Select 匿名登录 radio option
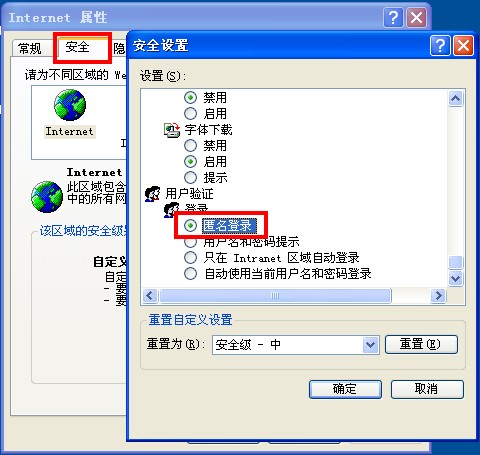480x455 pixels. click(190, 226)
